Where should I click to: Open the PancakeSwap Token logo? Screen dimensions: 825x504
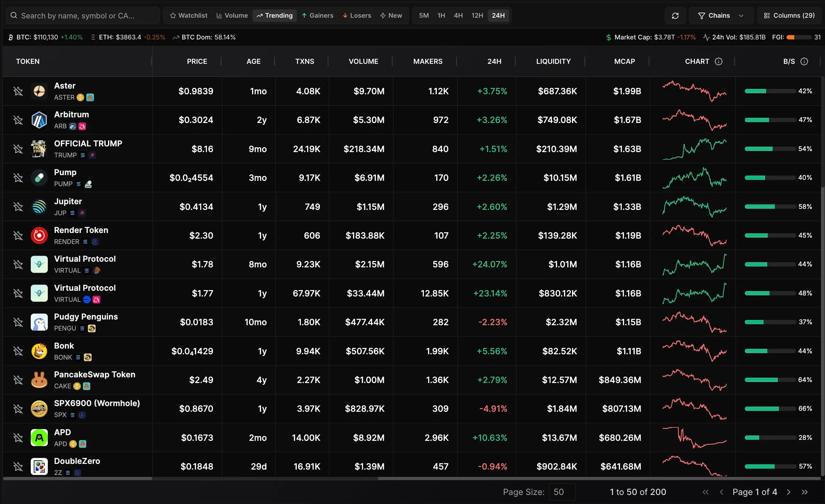(x=39, y=380)
